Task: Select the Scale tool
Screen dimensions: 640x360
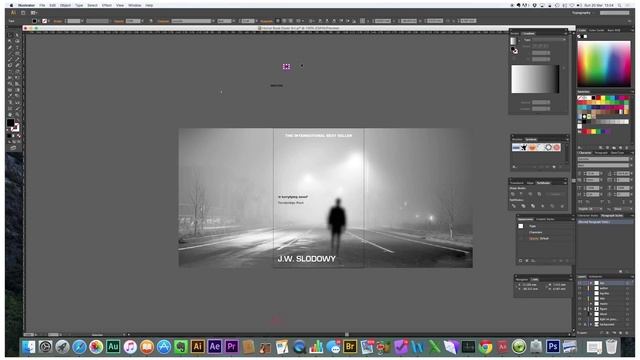Action: point(17,72)
